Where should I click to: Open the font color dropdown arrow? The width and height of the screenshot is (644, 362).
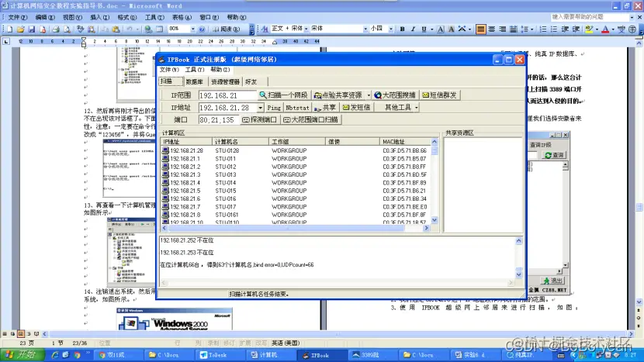point(613,29)
